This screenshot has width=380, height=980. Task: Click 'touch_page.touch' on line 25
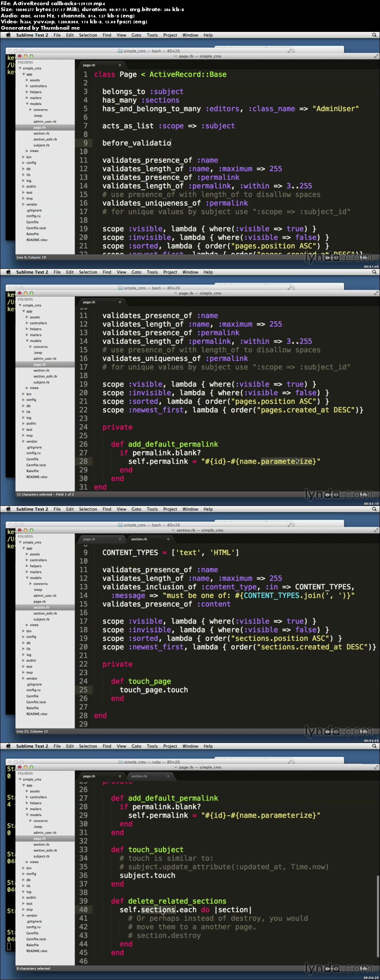[154, 690]
